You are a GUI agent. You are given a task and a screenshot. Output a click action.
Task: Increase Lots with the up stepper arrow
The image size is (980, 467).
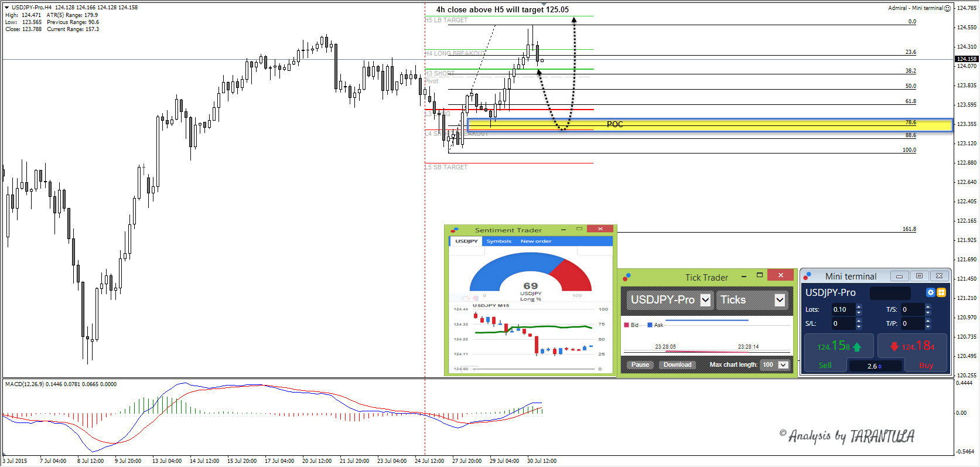[x=859, y=306]
